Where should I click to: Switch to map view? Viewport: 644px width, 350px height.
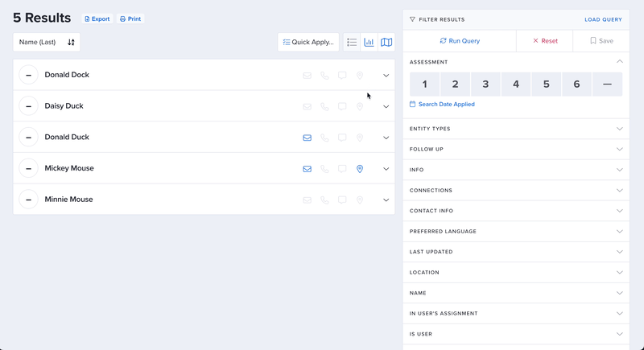click(386, 43)
